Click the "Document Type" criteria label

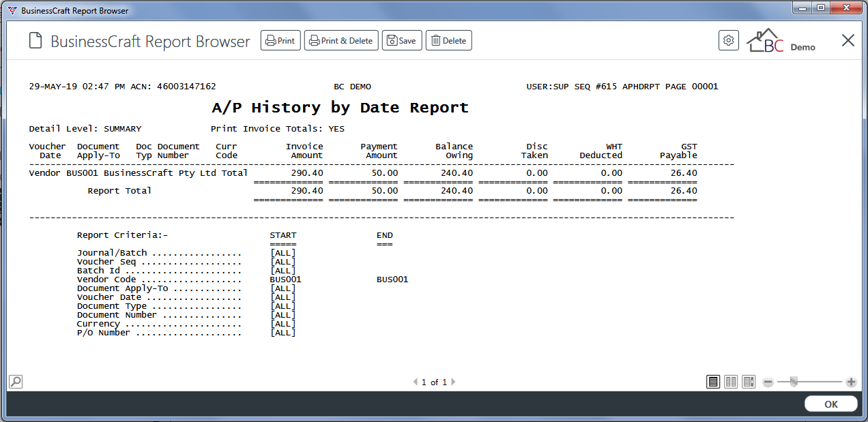click(112, 306)
